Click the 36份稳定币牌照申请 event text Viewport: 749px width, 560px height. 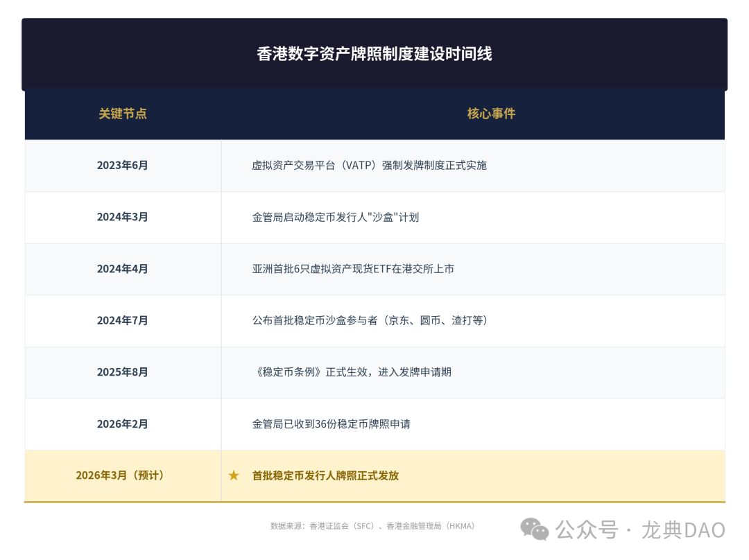332,424
